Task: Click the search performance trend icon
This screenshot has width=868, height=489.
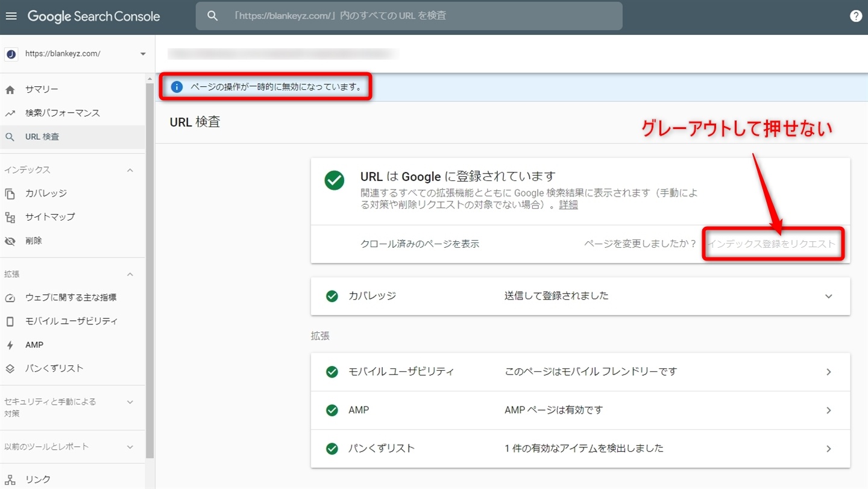Action: (10, 113)
